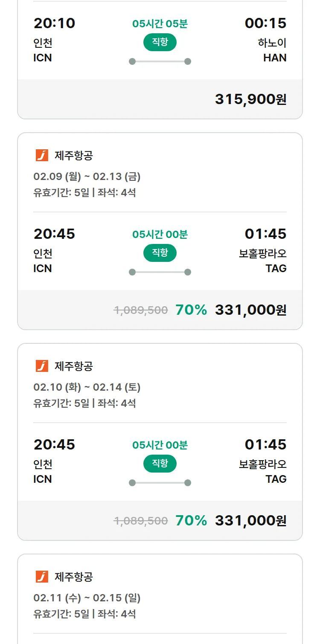Click 70% discount label on 02.10 flight
Image resolution: width=320 pixels, height=644 pixels.
click(191, 521)
